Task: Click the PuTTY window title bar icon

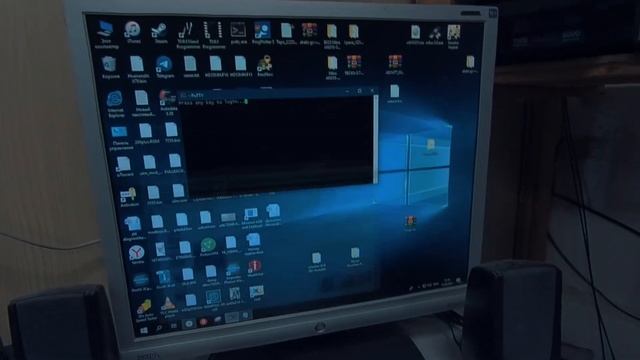Action: point(183,95)
